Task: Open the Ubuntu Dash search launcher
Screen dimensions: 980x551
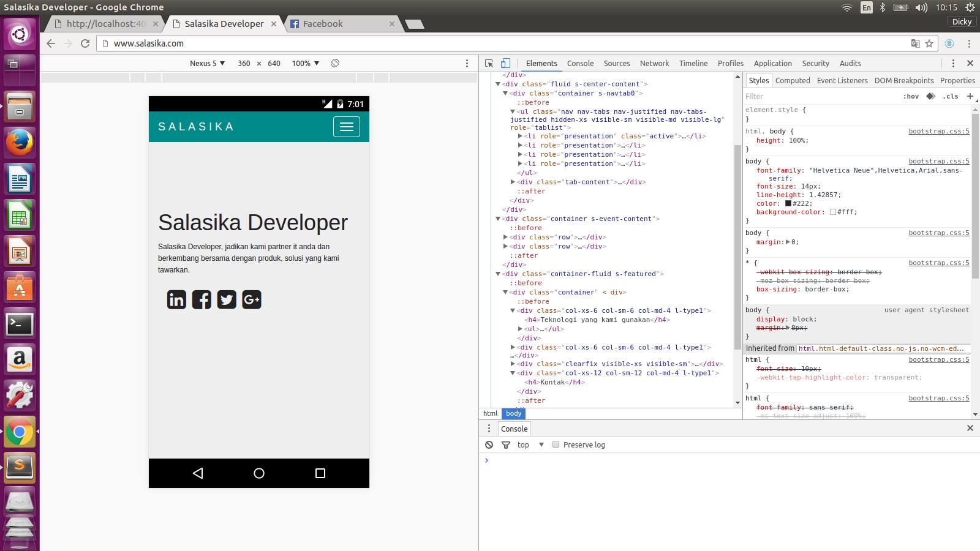Action: click(20, 34)
